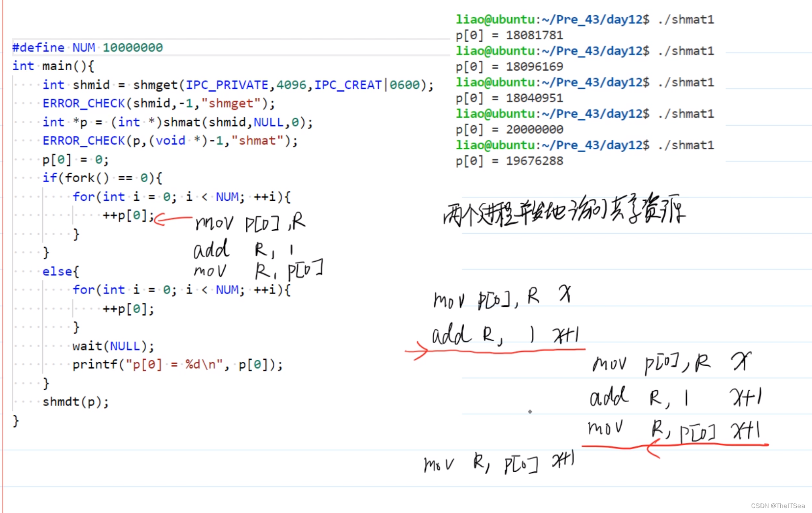Click the 'else{' line
Image resolution: width=812 pixels, height=513 pixels.
coord(60,271)
